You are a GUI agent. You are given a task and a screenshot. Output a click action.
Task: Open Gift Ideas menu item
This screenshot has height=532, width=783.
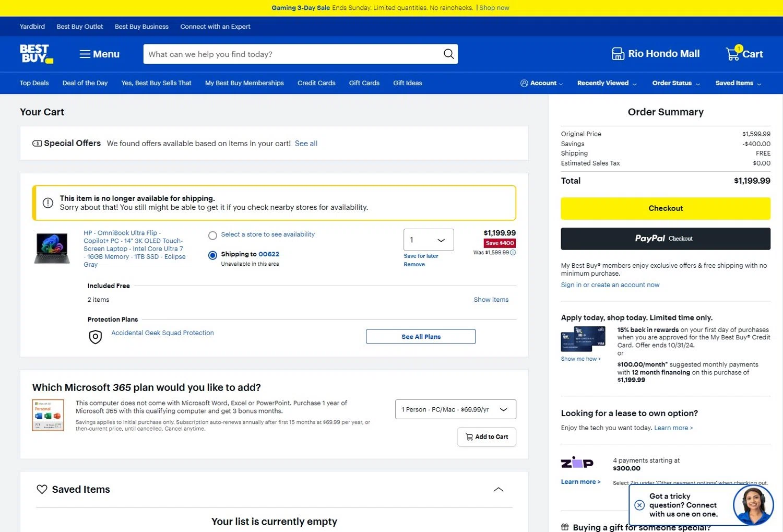(408, 83)
